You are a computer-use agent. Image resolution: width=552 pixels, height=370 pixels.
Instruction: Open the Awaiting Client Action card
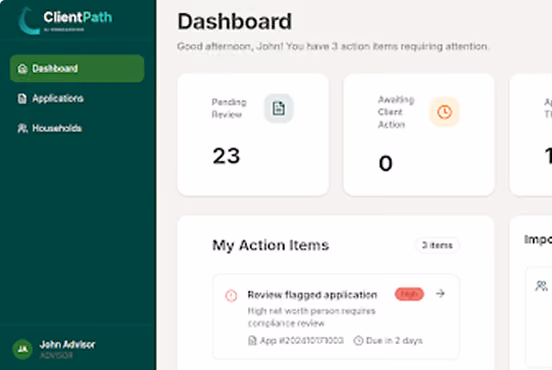click(419, 134)
